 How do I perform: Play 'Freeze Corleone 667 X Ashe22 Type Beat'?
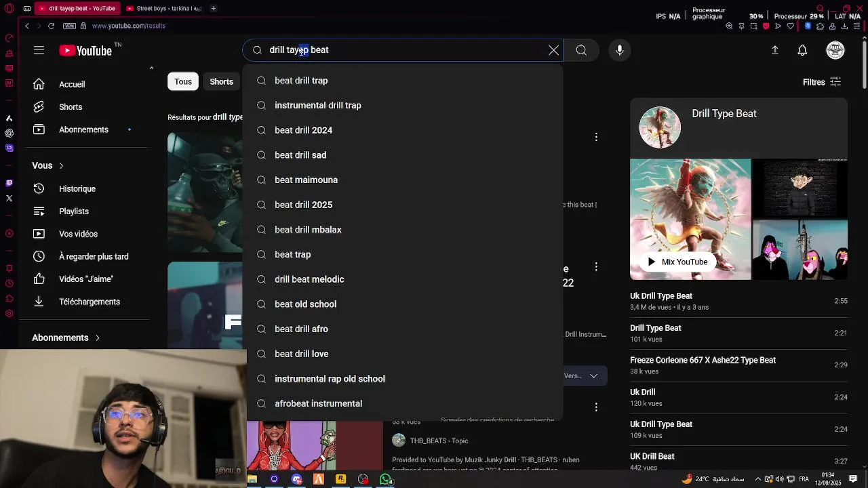[738, 365]
